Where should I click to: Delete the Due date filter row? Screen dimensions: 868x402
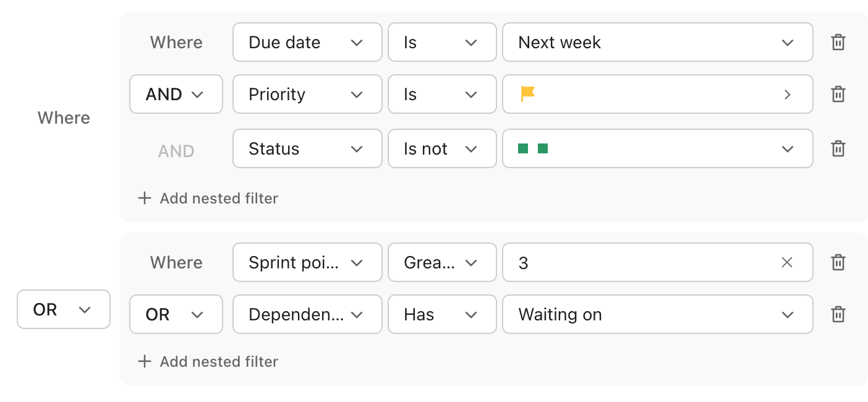tap(838, 43)
